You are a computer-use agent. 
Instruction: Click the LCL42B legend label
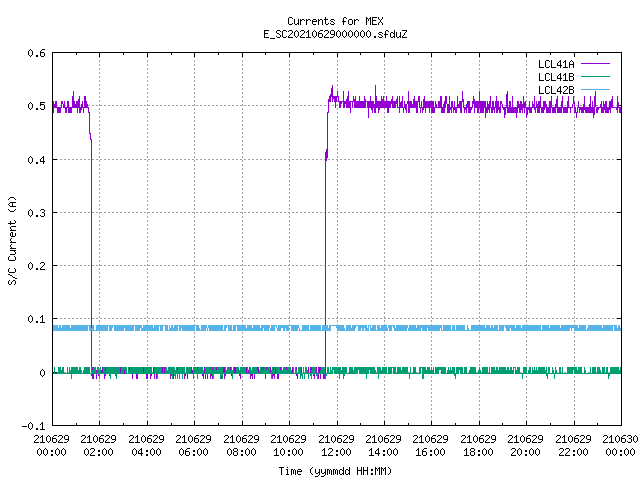coord(556,90)
